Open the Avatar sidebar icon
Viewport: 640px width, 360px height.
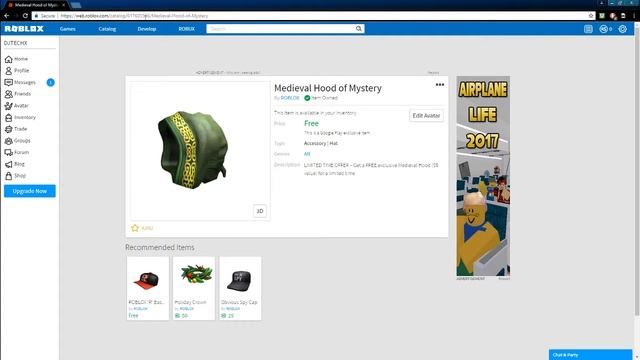(x=9, y=106)
